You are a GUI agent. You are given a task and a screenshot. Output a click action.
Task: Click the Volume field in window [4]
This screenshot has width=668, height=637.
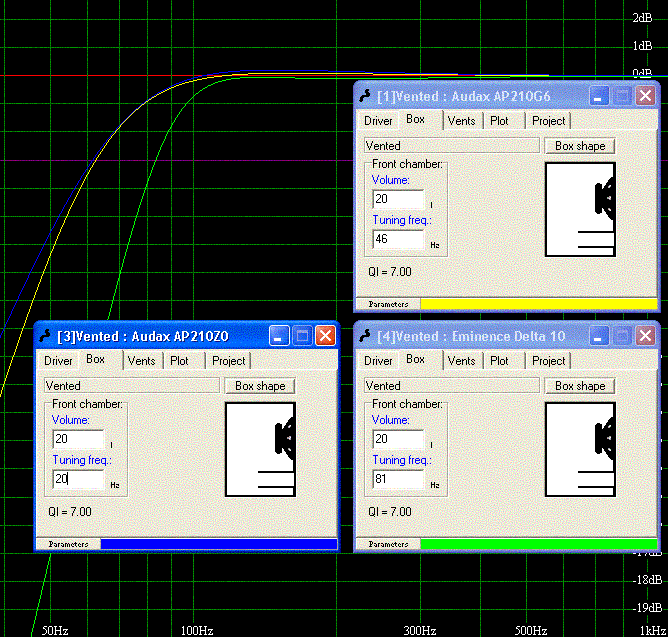pyautogui.click(x=398, y=439)
